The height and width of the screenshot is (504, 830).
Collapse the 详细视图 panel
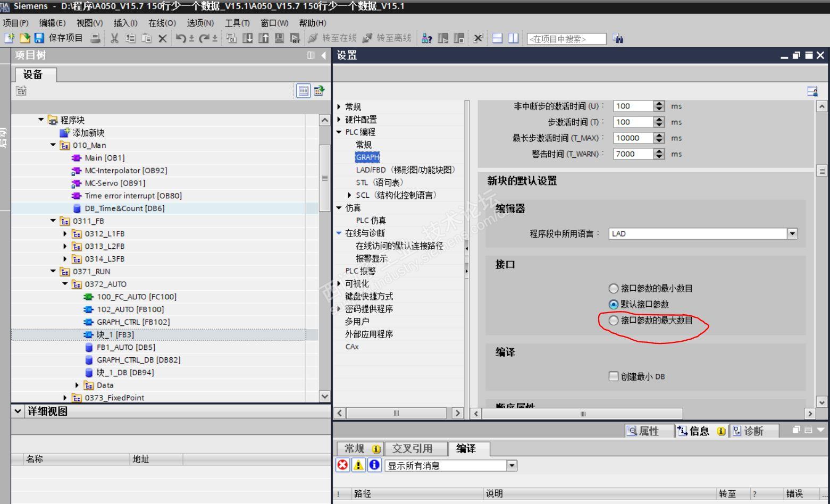click(x=18, y=411)
